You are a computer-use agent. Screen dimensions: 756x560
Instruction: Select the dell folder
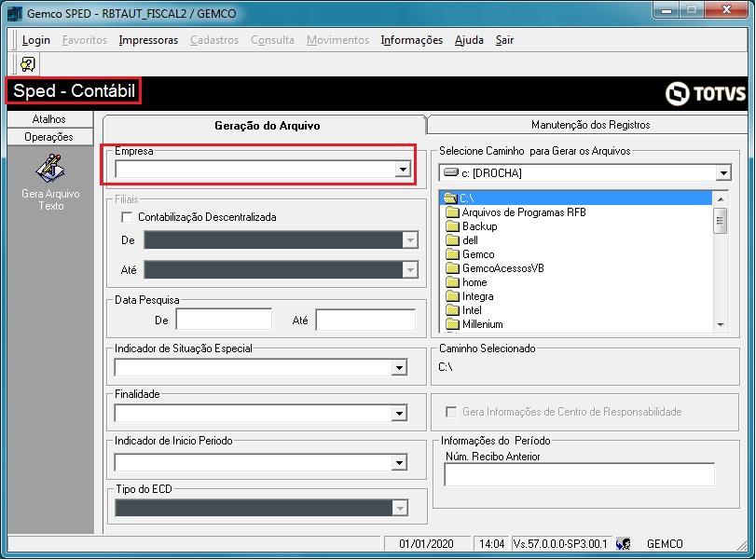(461, 240)
